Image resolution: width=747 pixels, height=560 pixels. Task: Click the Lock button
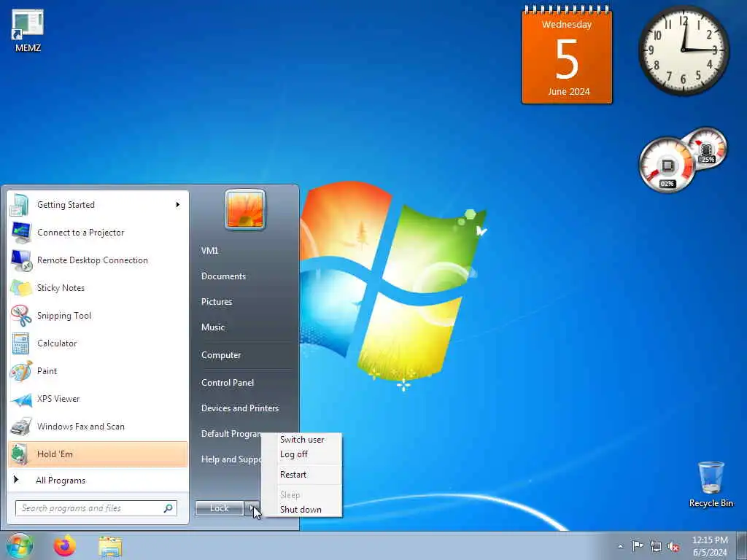(219, 508)
